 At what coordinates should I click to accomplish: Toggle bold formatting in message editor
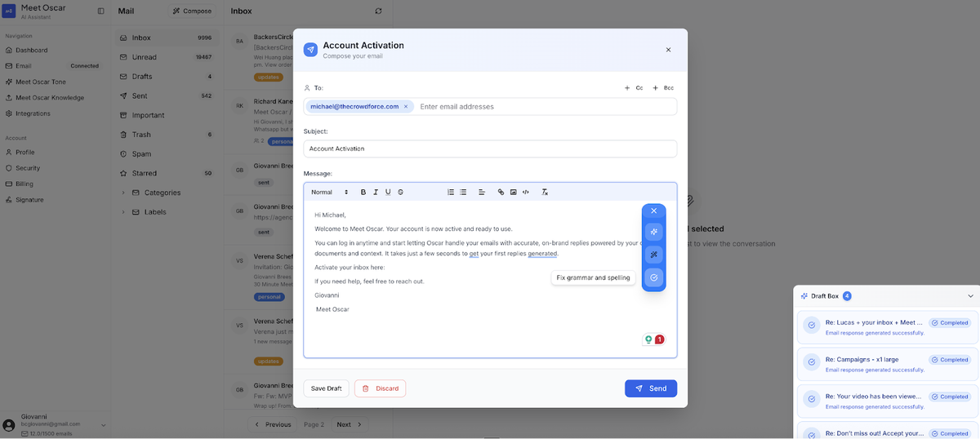(363, 192)
